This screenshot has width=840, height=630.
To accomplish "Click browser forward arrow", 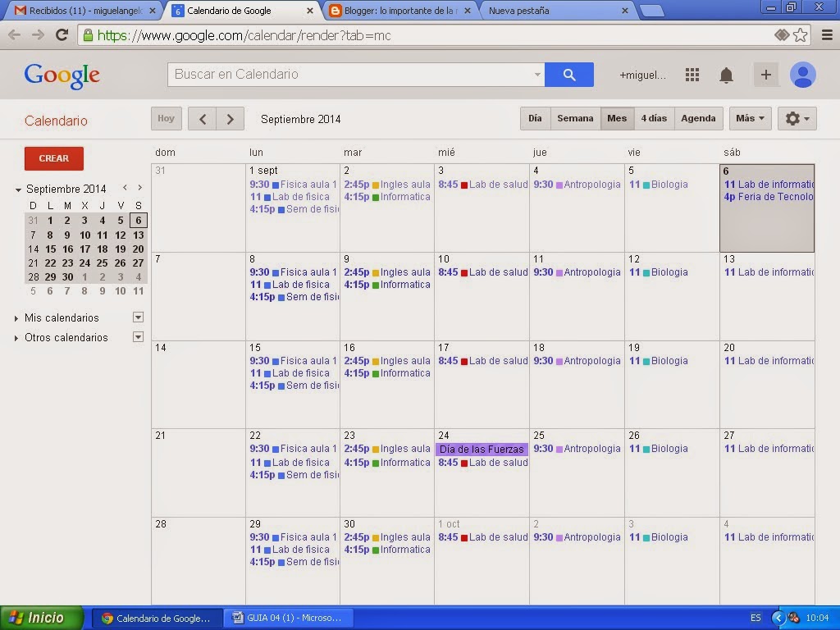I will (38, 35).
